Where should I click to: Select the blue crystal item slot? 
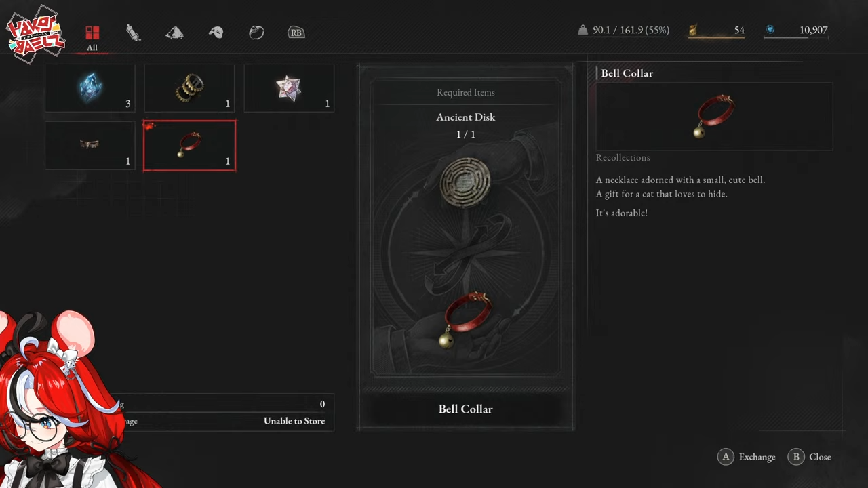(x=90, y=88)
